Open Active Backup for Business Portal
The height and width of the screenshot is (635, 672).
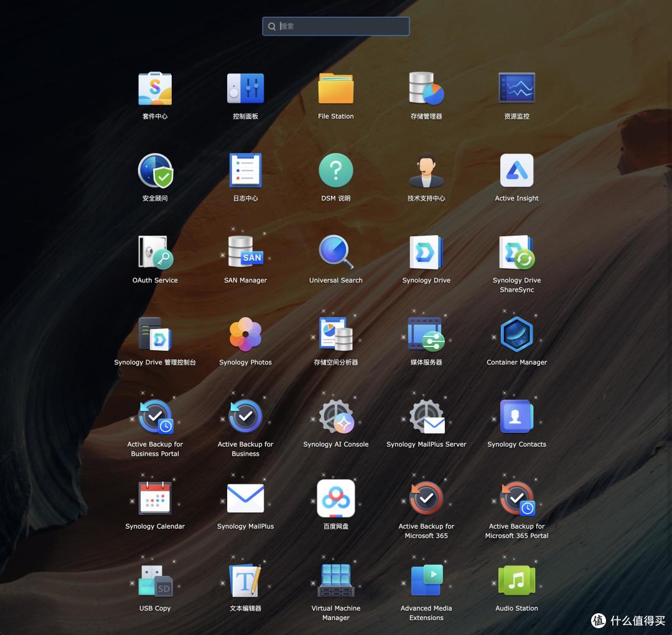[155, 417]
